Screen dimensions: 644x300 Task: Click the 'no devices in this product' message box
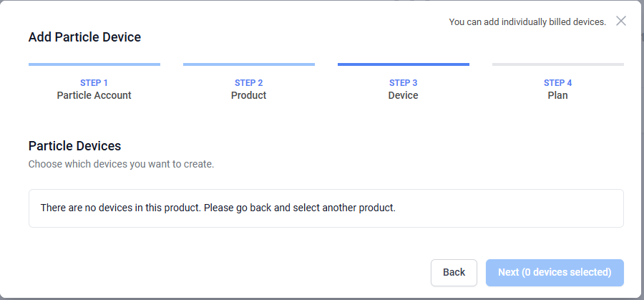[326, 208]
